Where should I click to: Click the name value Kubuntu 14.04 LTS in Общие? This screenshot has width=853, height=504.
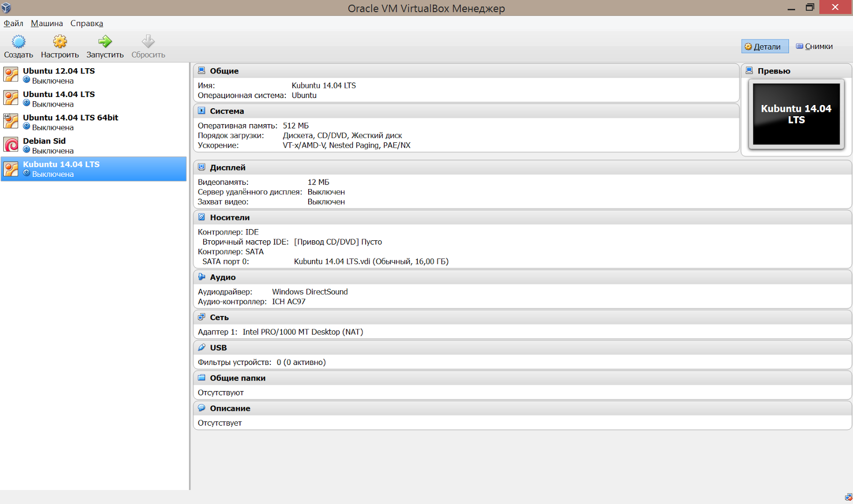coord(324,85)
